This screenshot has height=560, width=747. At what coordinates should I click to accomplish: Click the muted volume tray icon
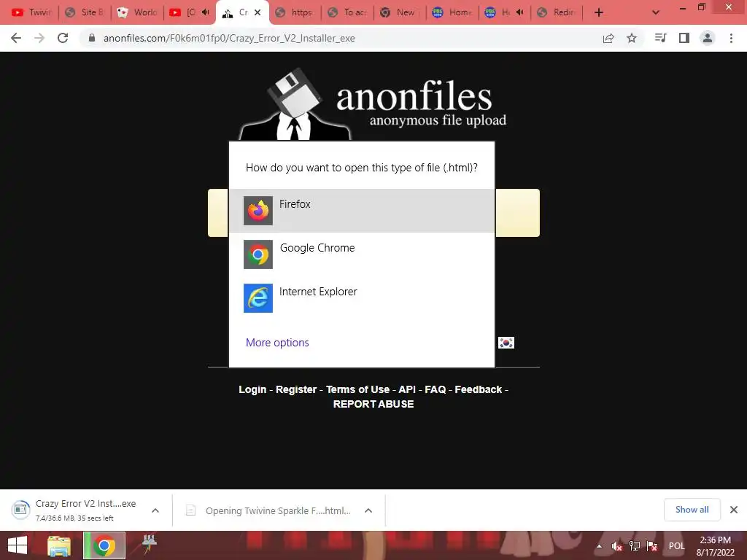point(617,546)
